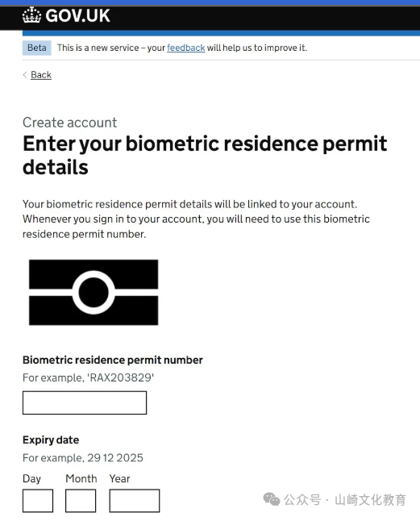Focus the Month expiry date box

click(x=81, y=501)
